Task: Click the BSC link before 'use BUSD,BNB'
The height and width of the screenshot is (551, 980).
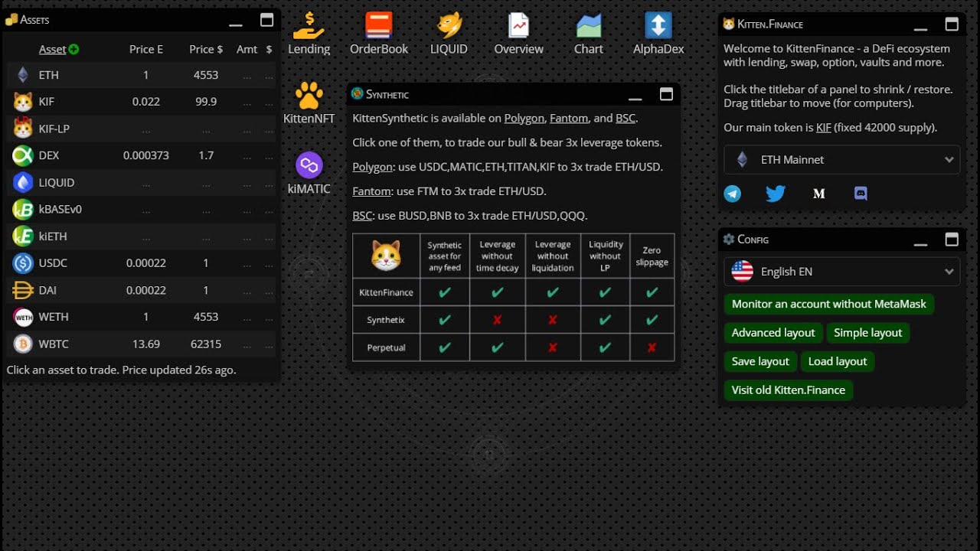Action: tap(363, 216)
